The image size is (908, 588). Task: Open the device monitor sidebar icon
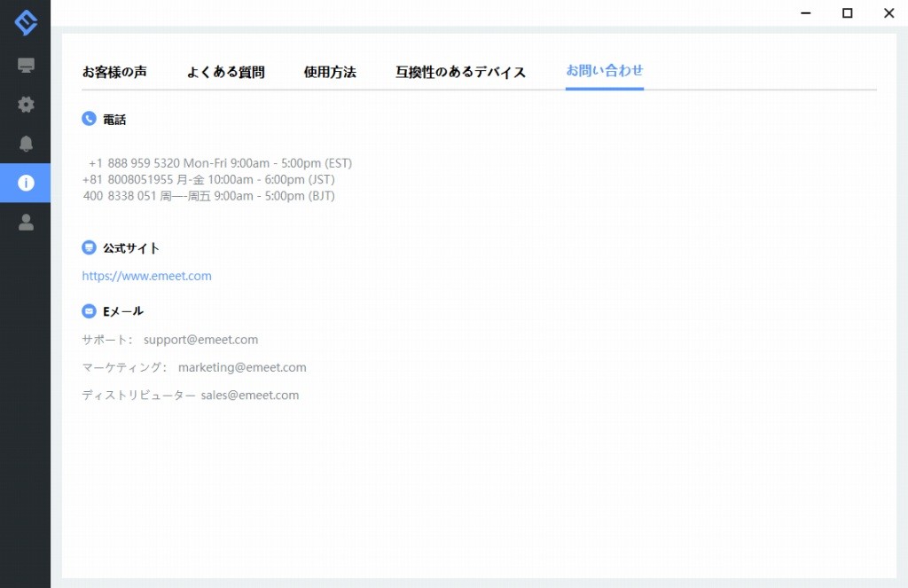[x=26, y=65]
